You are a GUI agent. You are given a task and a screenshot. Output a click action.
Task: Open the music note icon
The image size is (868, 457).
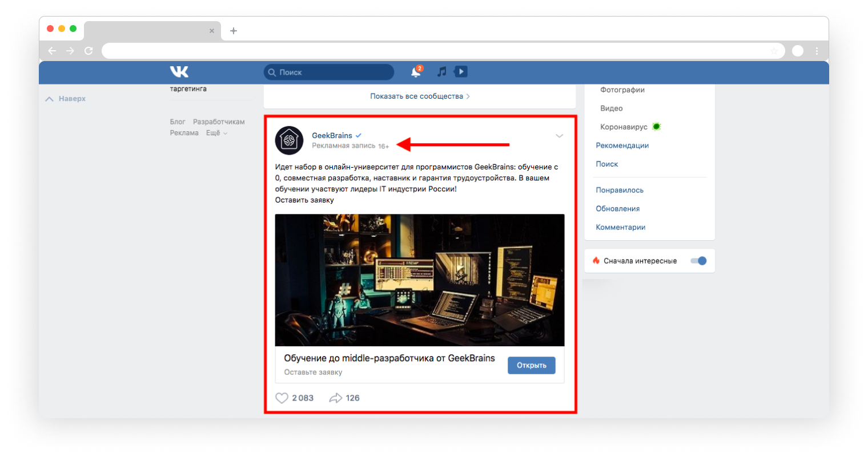coord(441,72)
